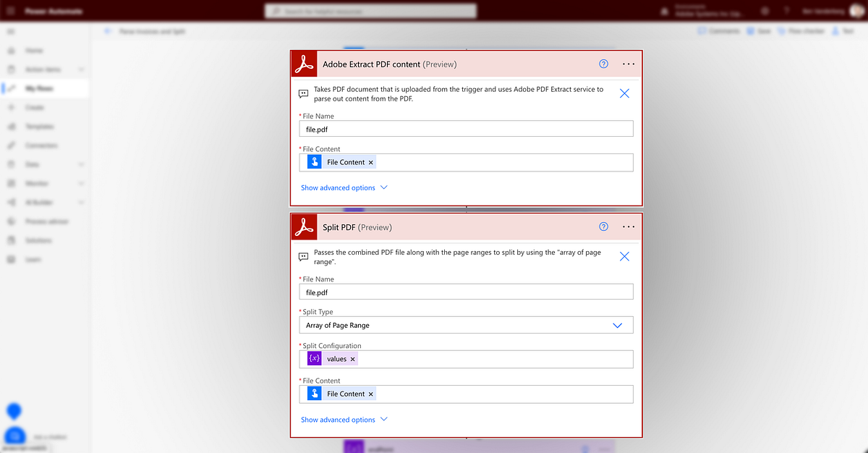This screenshot has height=453, width=868.
Task: Go to Home in left sidebar
Action: [35, 51]
